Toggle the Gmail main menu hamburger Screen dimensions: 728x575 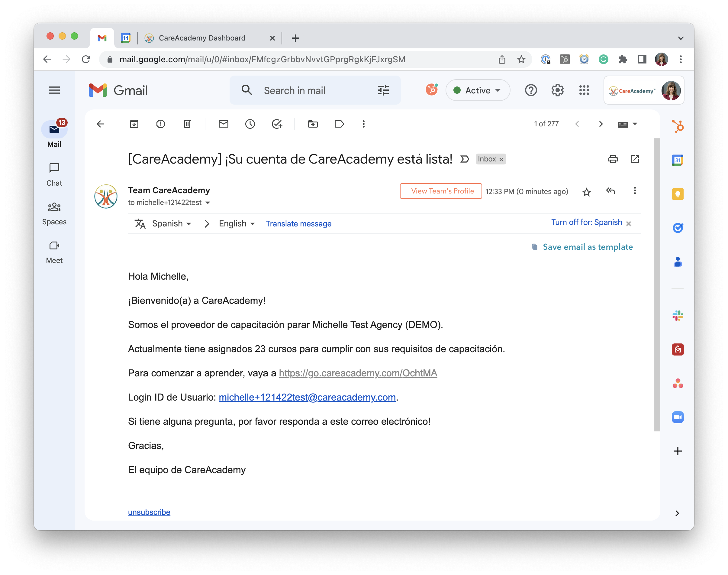click(54, 90)
